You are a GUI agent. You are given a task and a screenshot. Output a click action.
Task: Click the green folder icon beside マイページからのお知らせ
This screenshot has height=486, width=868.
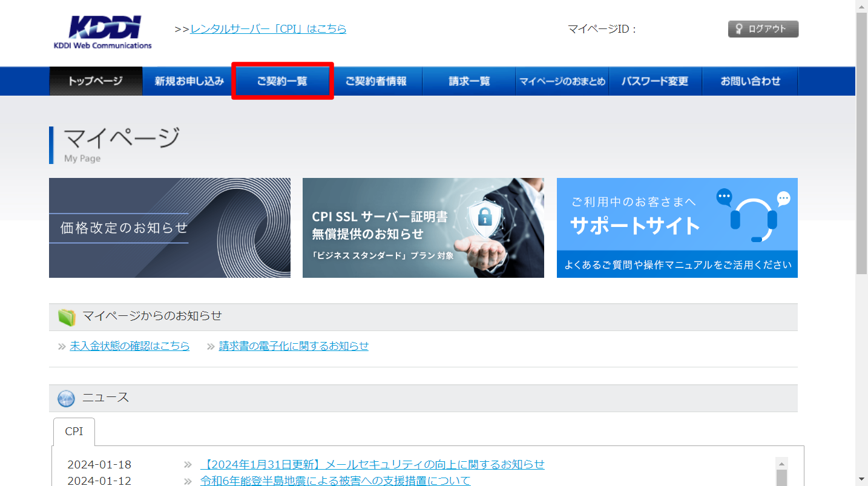(x=66, y=317)
